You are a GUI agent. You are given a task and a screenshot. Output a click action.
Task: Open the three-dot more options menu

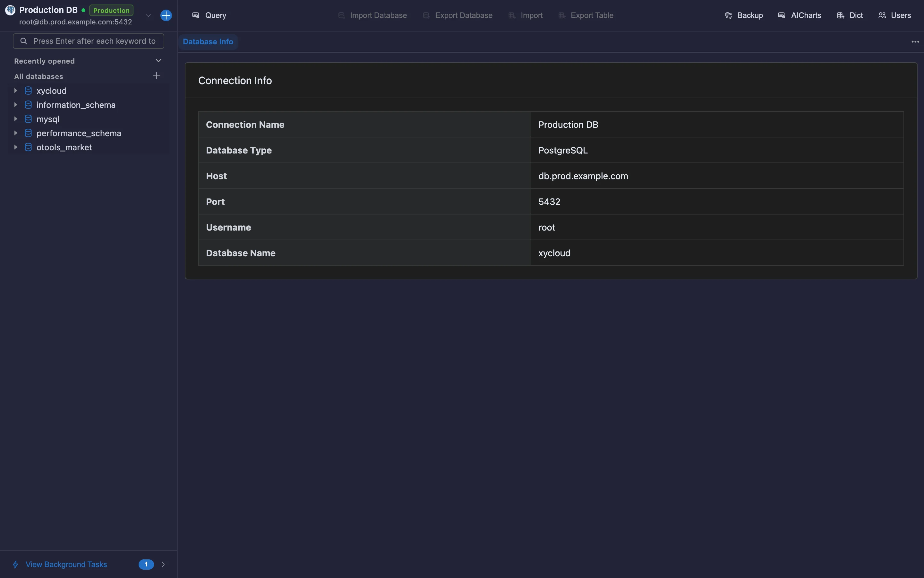coord(915,42)
